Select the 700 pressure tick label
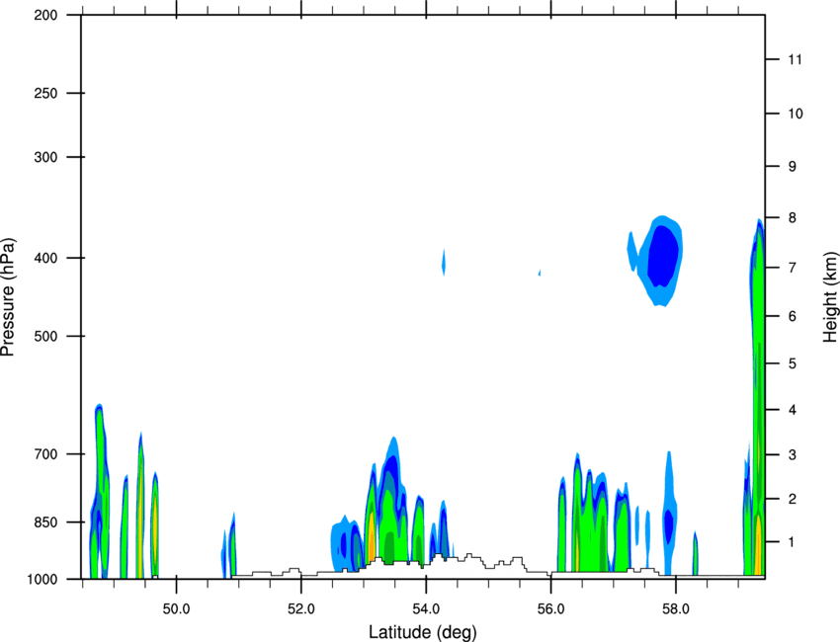 pos(46,454)
